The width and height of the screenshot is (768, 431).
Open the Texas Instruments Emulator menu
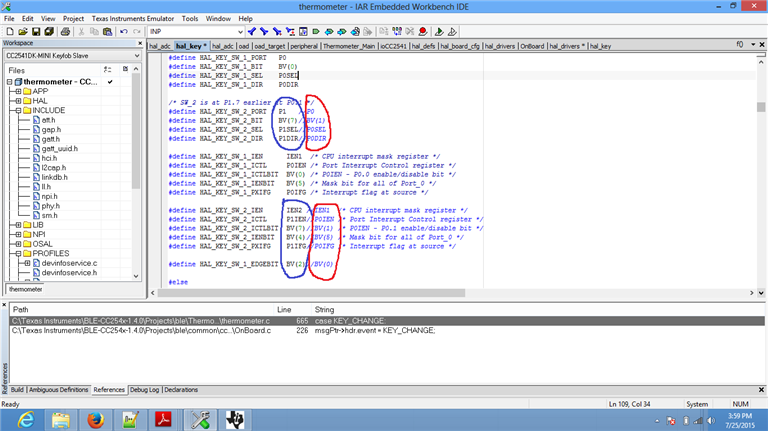click(x=133, y=19)
